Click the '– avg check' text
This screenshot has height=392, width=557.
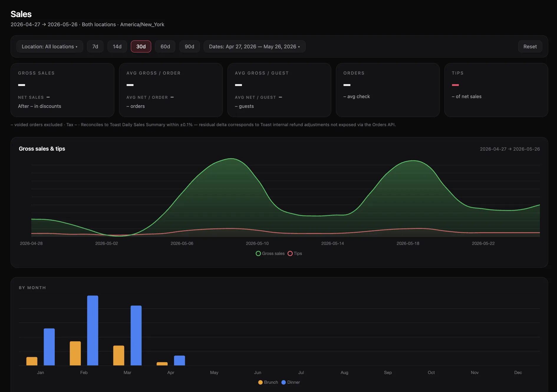click(357, 96)
